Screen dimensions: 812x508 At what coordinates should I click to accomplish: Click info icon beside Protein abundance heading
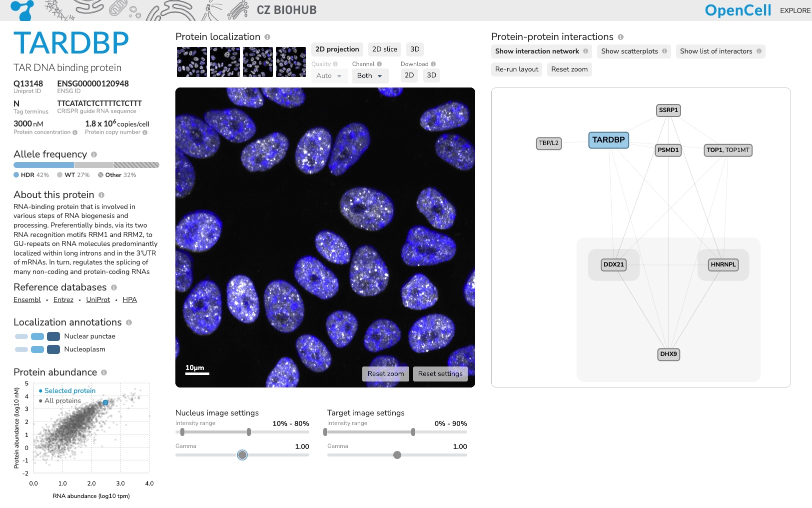(x=104, y=372)
